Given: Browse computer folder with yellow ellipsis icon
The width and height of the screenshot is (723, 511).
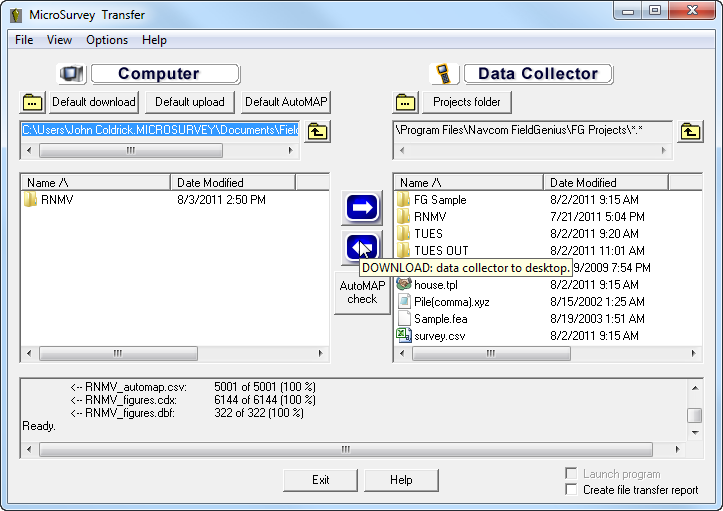Looking at the screenshot, I should pyautogui.click(x=32, y=102).
